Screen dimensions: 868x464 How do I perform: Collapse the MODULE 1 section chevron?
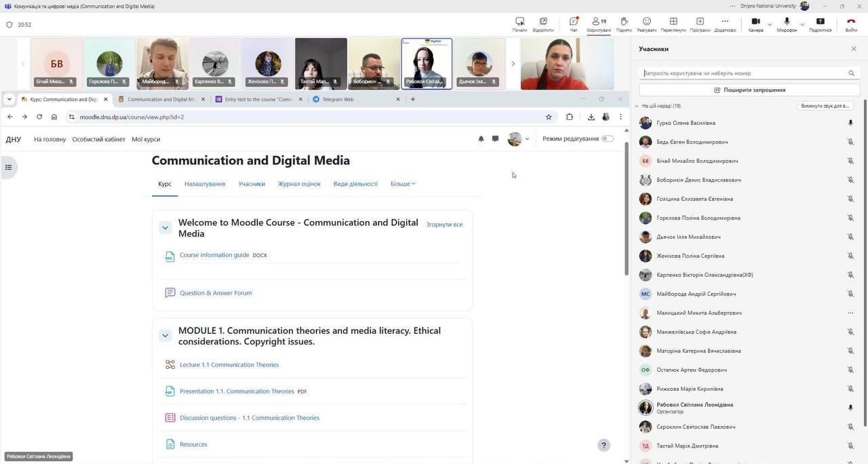tap(165, 336)
